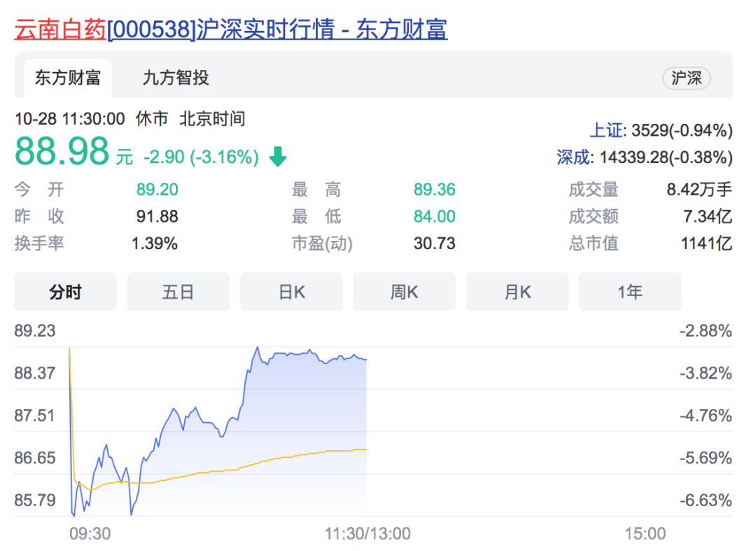Switch to the 九方智投 source tab
Viewport: 756px width, 551px height.
click(x=176, y=78)
